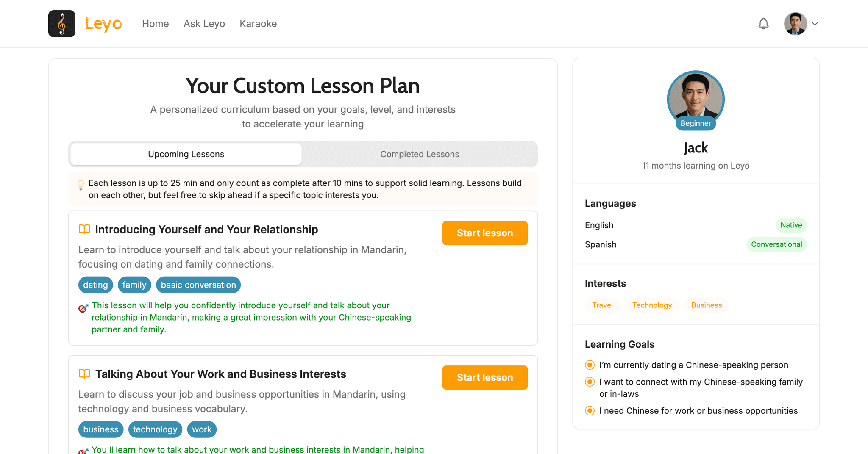Click the lightbulb icon in the tip banner
The width and height of the screenshot is (868, 454).
pos(81,184)
